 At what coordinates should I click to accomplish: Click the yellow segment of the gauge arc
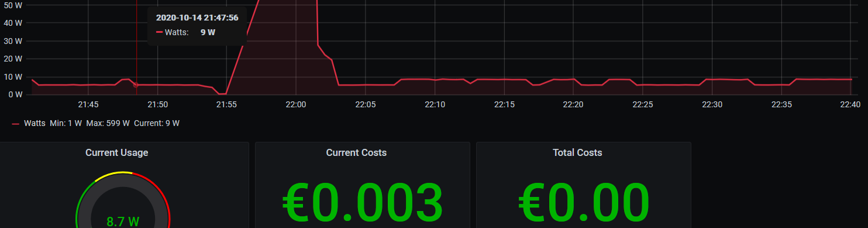[122, 173]
